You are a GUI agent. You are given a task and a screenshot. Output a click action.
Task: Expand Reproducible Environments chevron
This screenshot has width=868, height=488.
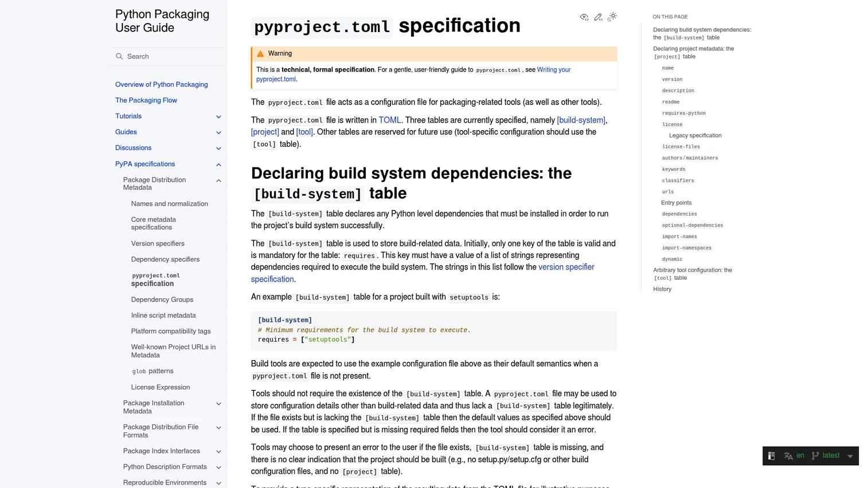(x=218, y=483)
